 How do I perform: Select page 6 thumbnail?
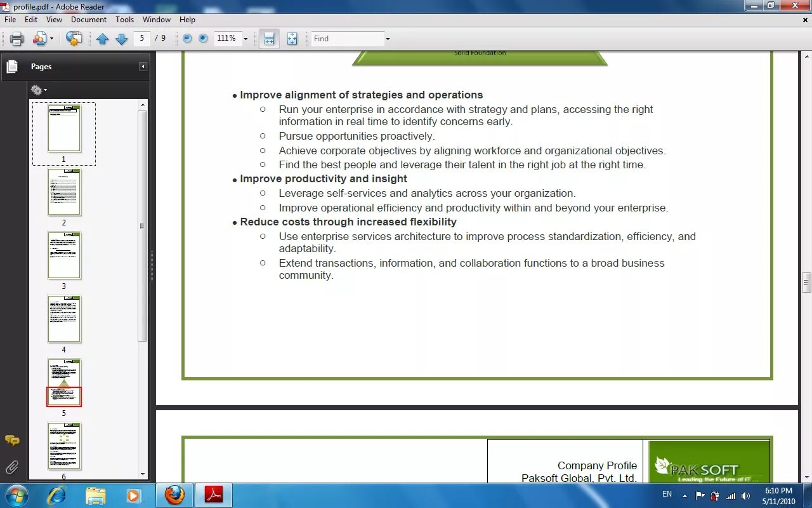click(x=64, y=446)
